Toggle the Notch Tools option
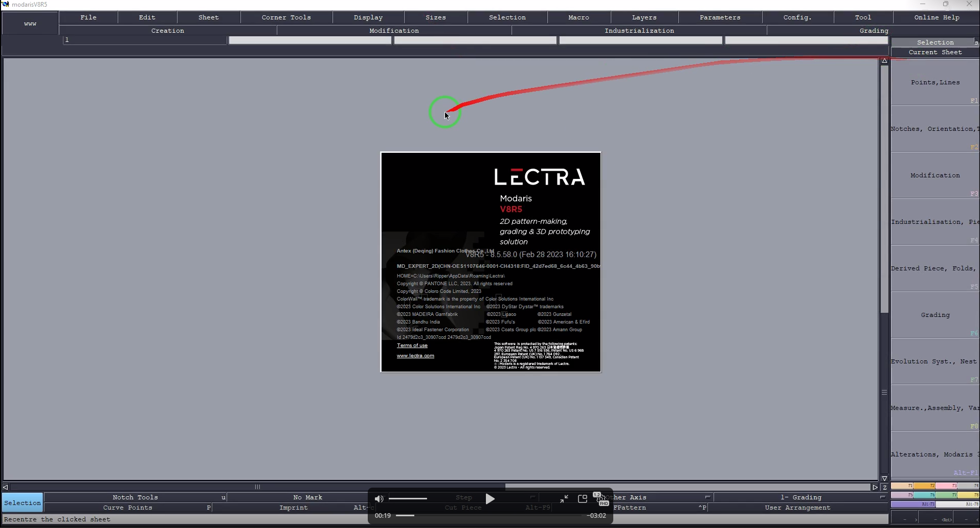The height and width of the screenshot is (528, 980). click(x=136, y=497)
